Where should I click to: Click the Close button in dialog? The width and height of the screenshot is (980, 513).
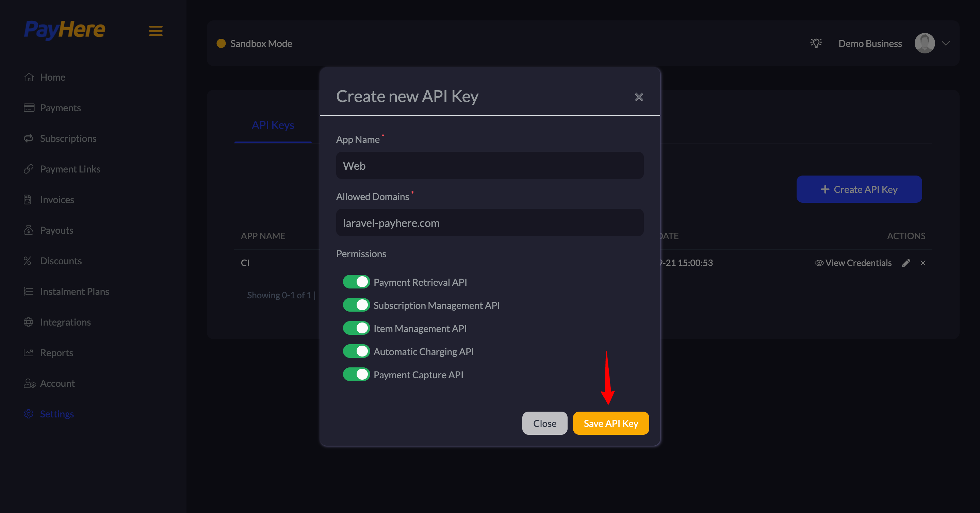point(544,423)
